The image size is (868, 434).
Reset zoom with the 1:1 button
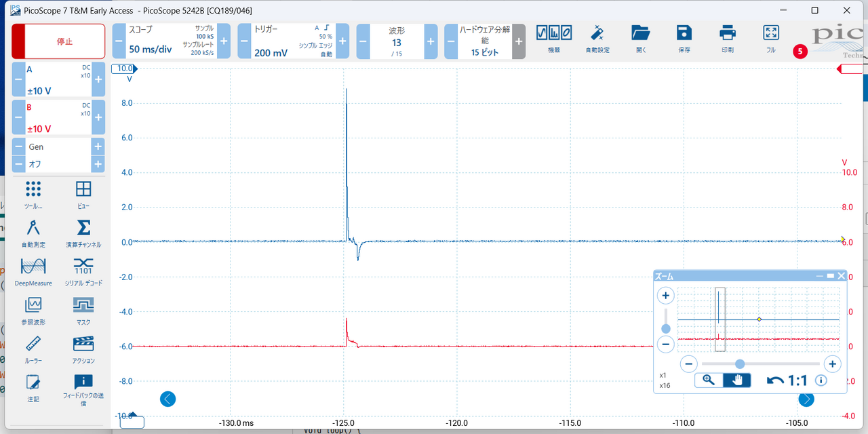(788, 380)
